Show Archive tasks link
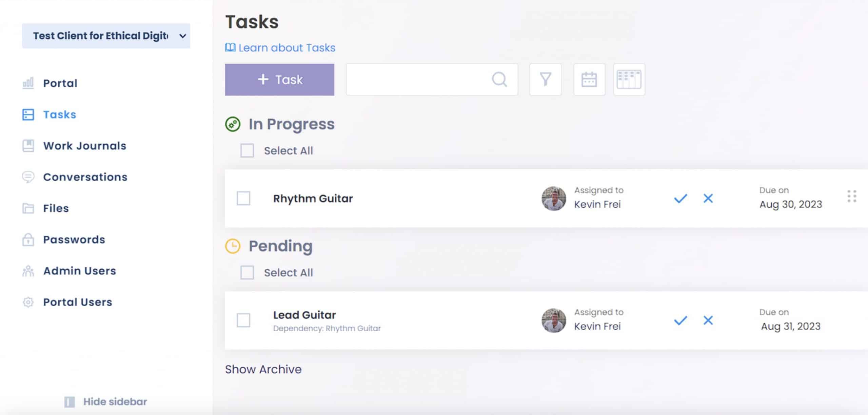This screenshot has height=415, width=868. [x=263, y=369]
